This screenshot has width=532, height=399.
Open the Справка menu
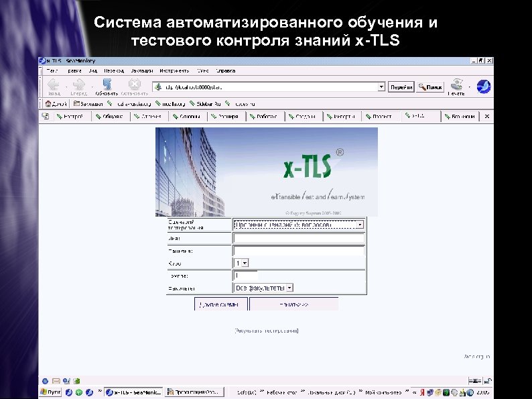225,70
